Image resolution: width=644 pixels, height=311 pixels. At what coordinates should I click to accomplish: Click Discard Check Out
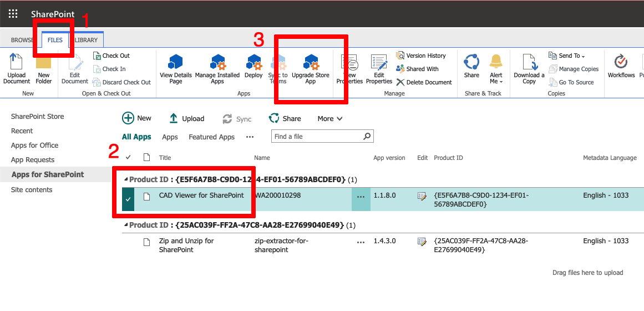coord(121,82)
